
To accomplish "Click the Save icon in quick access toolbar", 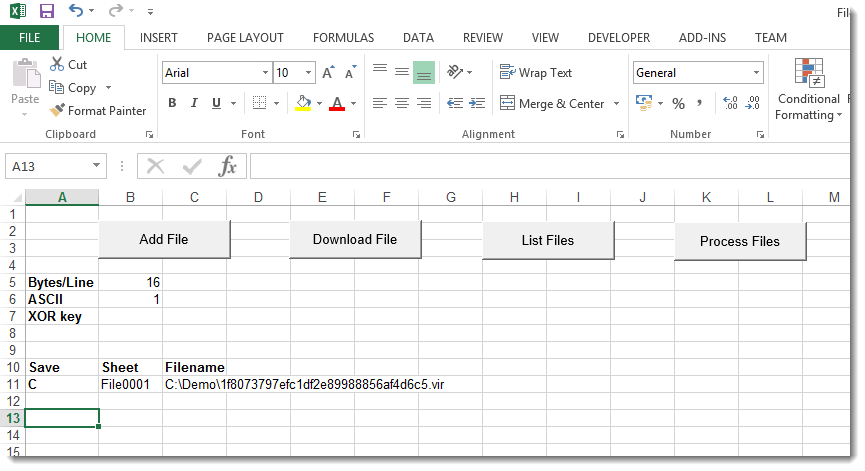I will pos(46,11).
